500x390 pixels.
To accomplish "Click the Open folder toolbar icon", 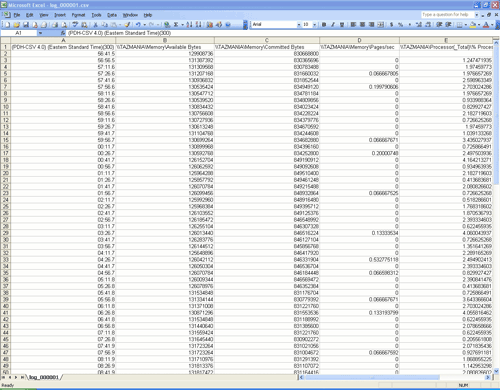I will pos(17,25).
